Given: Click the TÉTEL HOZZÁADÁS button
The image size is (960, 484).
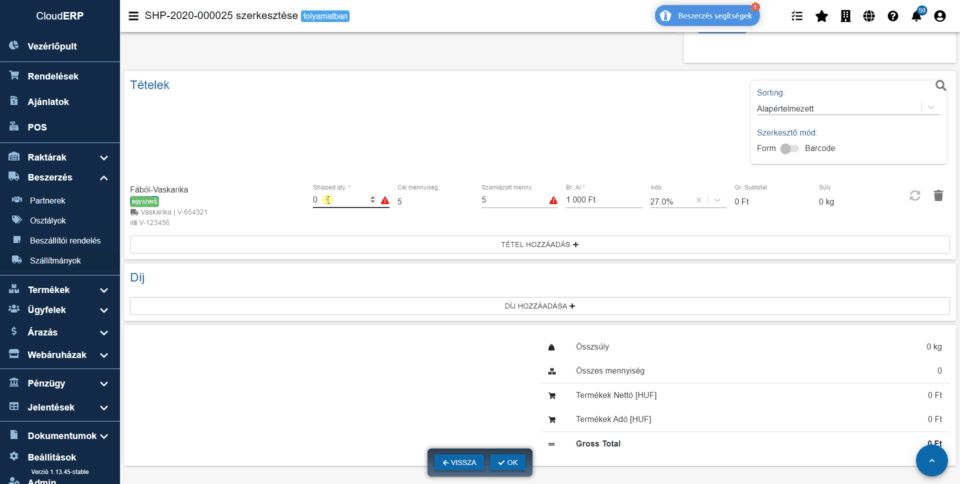Looking at the screenshot, I should 539,244.
